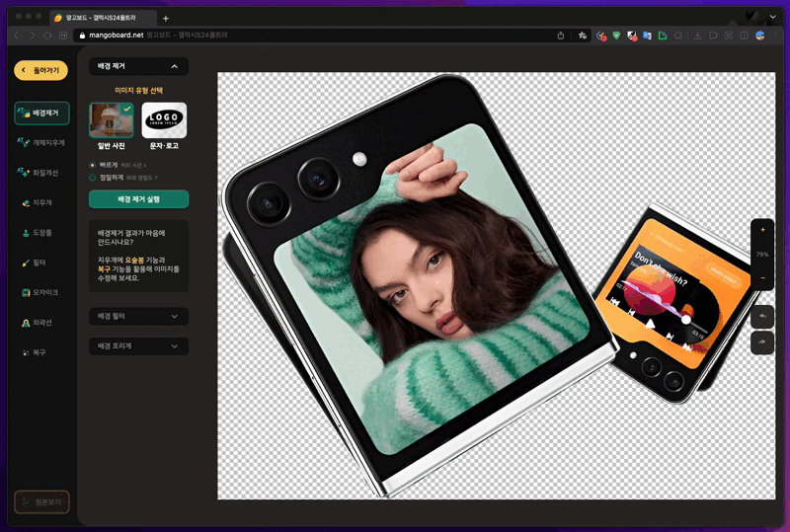This screenshot has height=532, width=790.
Task: Open the browser three-dot menu
Action: point(775,36)
